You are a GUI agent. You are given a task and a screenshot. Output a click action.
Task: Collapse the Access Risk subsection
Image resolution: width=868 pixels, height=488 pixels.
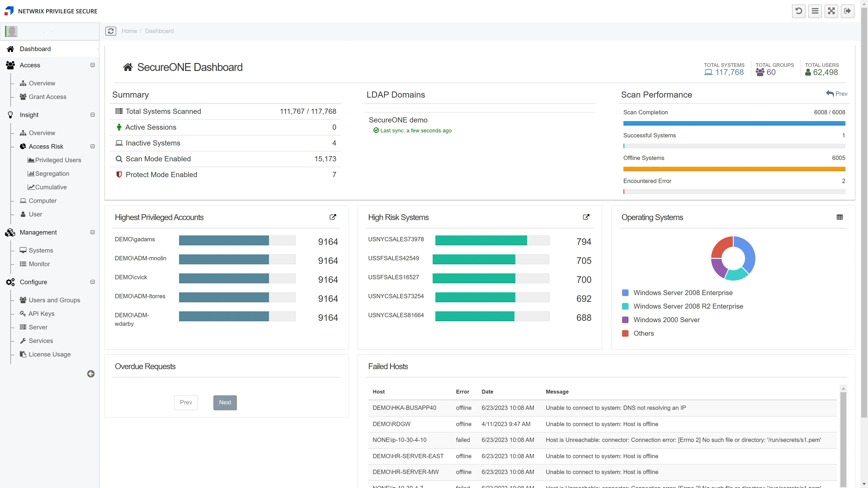pos(92,146)
